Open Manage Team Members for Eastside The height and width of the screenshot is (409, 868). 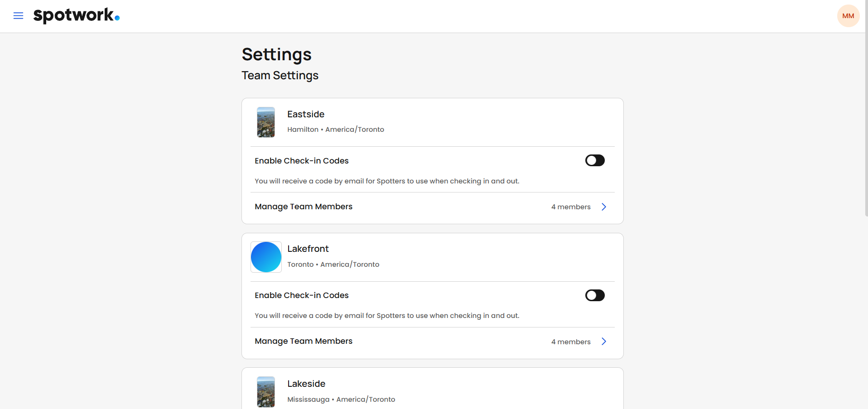304,207
